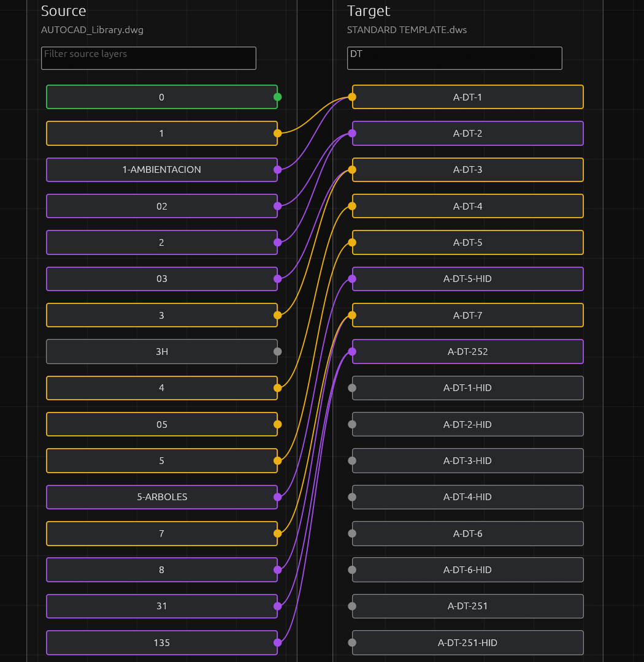Image resolution: width=644 pixels, height=662 pixels.
Task: Select unmapped source layer 3H
Action: (x=162, y=352)
